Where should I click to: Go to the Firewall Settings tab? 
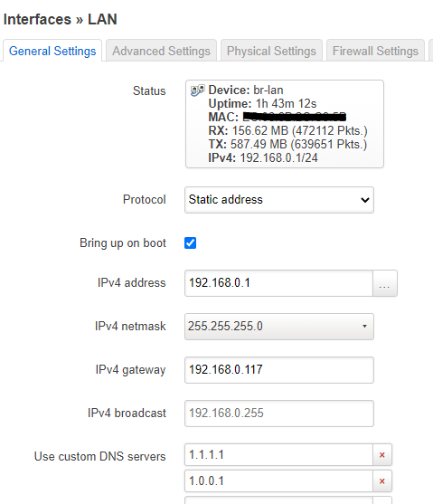tap(375, 51)
